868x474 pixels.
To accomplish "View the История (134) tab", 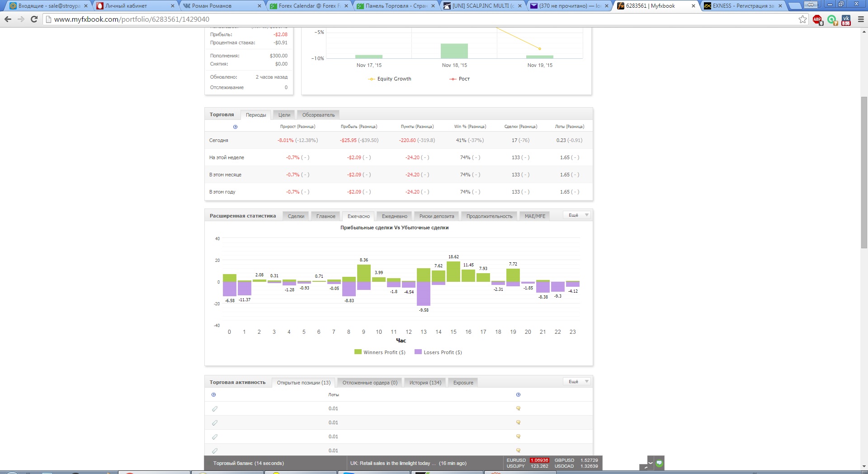I will pyautogui.click(x=425, y=383).
